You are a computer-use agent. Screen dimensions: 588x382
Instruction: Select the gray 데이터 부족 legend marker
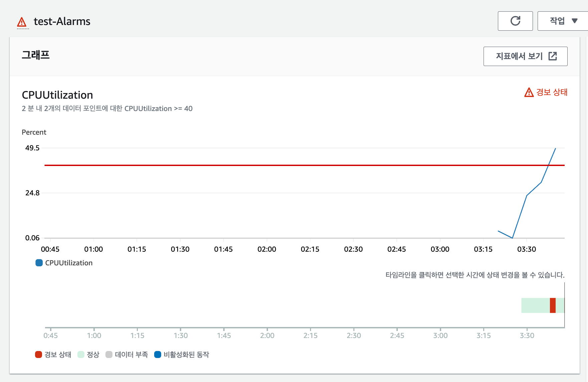(109, 354)
